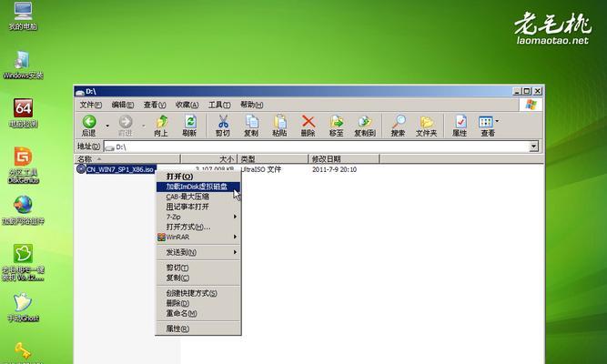This screenshot has width=607, height=364.
Task: Open the 收藏(A) menu
Action: tap(187, 105)
